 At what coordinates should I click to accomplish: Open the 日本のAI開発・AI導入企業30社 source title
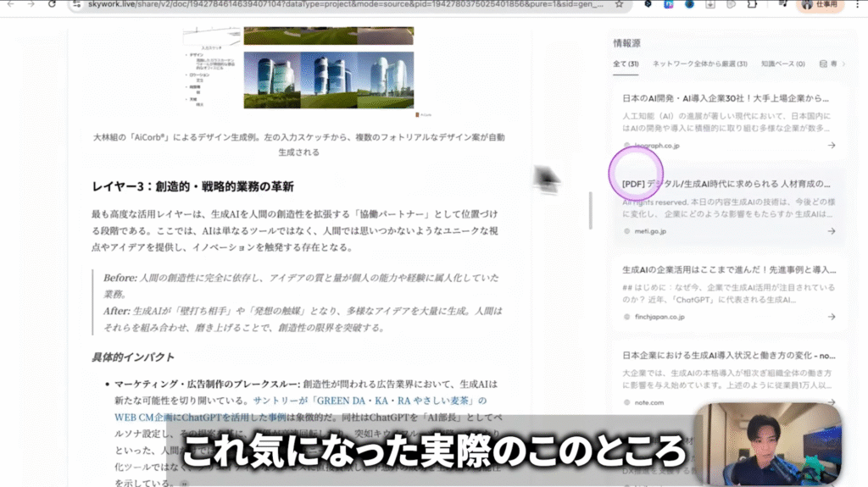coord(723,98)
